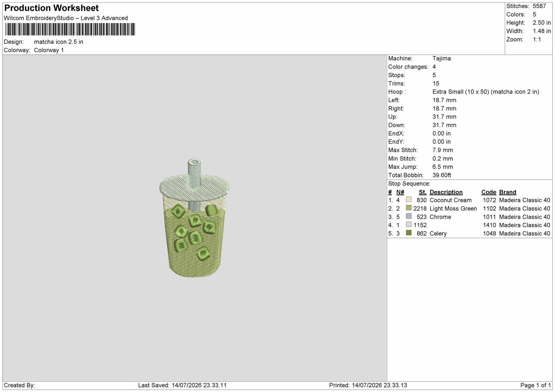Click stitch count '2218' in row 2
The image size is (555, 392).
420,208
